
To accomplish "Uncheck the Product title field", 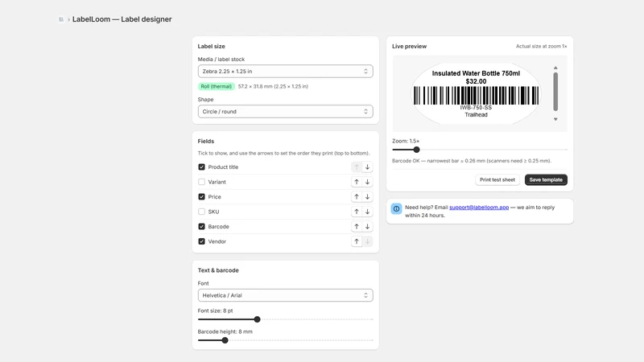I will tap(202, 167).
